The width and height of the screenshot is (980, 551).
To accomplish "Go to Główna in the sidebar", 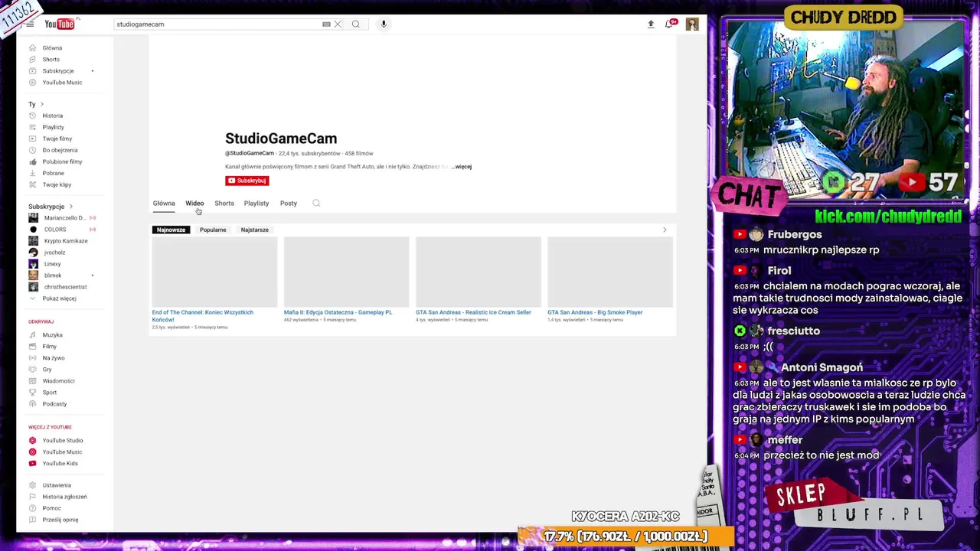I will point(52,48).
